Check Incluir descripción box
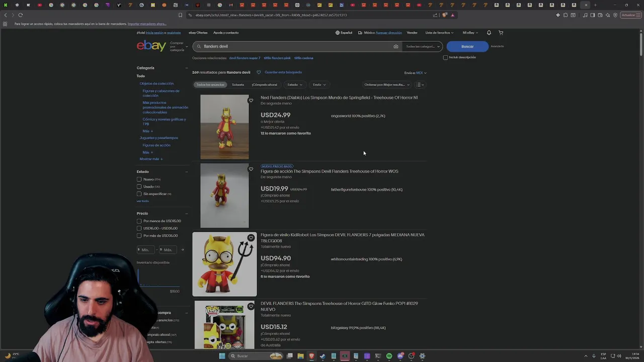644x362 pixels. [x=445, y=57]
